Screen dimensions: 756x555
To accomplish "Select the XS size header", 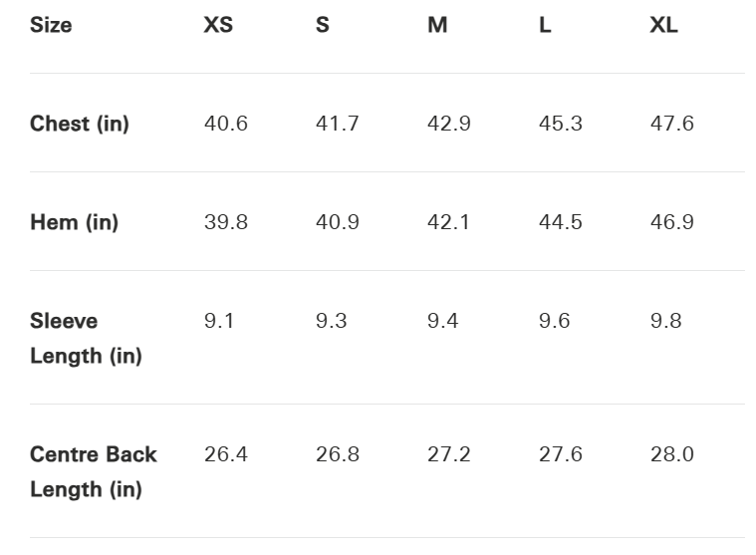I will pos(218,26).
